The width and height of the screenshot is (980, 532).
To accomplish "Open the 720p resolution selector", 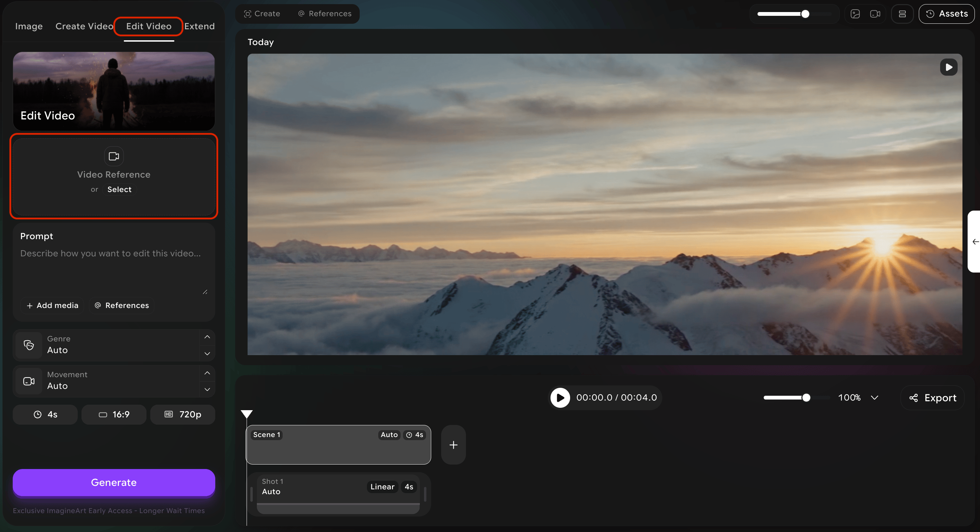I will coord(183,415).
